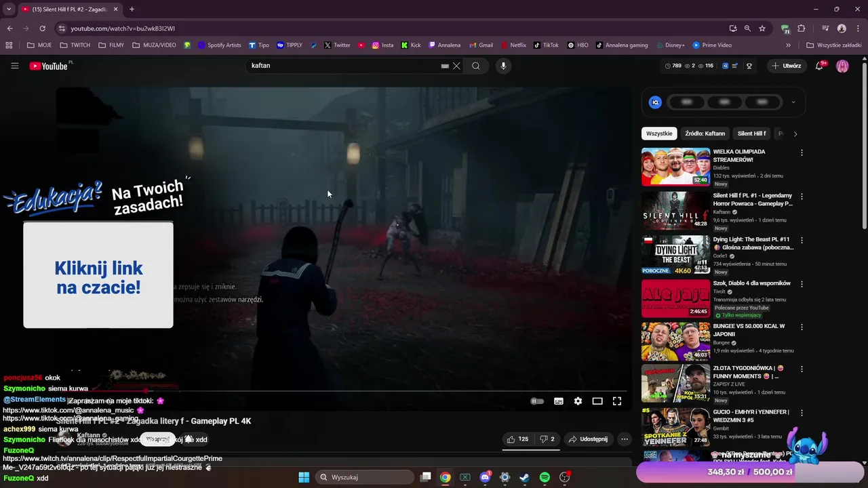The width and height of the screenshot is (868, 488).
Task: Click the YouTube search field with kaftan
Action: [x=344, y=66]
